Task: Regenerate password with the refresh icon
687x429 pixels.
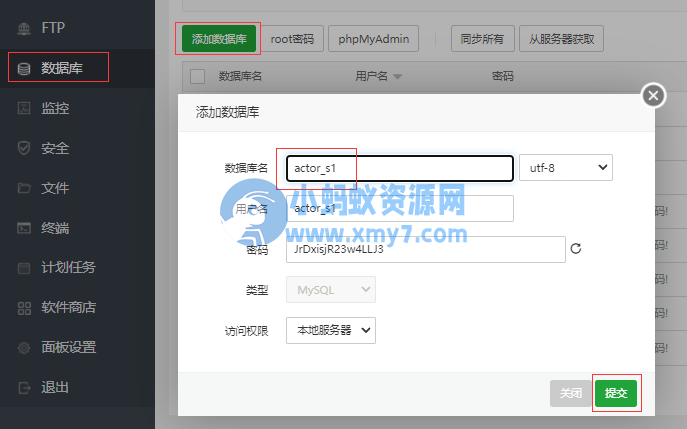Action: [x=576, y=248]
